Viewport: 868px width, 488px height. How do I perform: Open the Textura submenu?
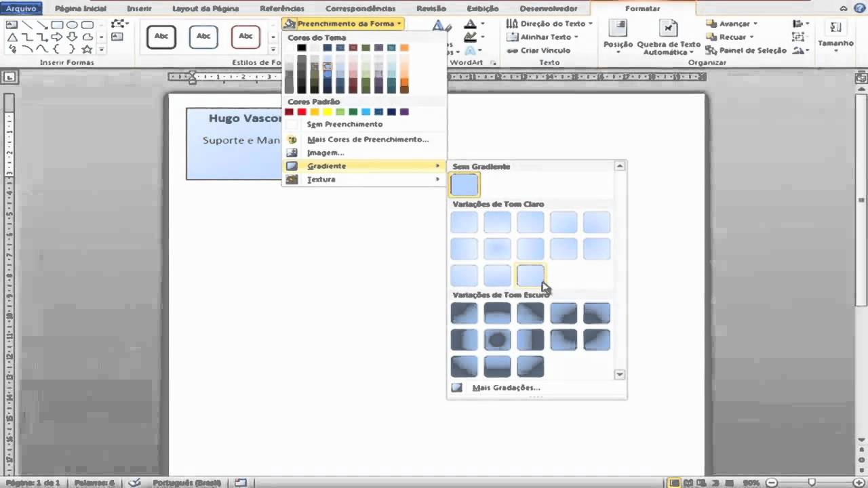click(x=364, y=180)
